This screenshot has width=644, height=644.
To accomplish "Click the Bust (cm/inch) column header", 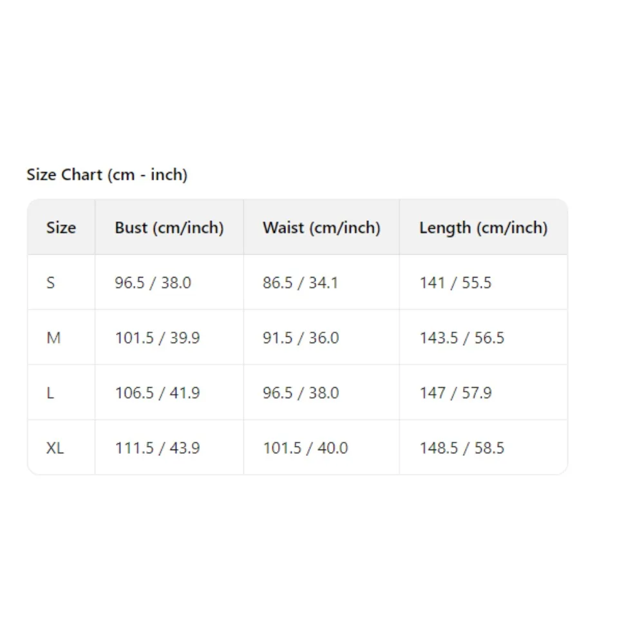I will point(169,227).
